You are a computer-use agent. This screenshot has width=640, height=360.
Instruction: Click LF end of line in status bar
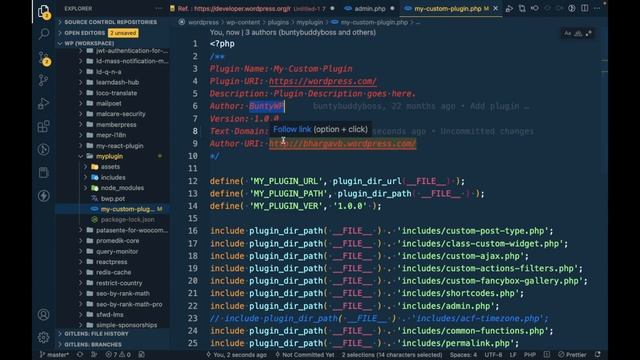pos(513,355)
